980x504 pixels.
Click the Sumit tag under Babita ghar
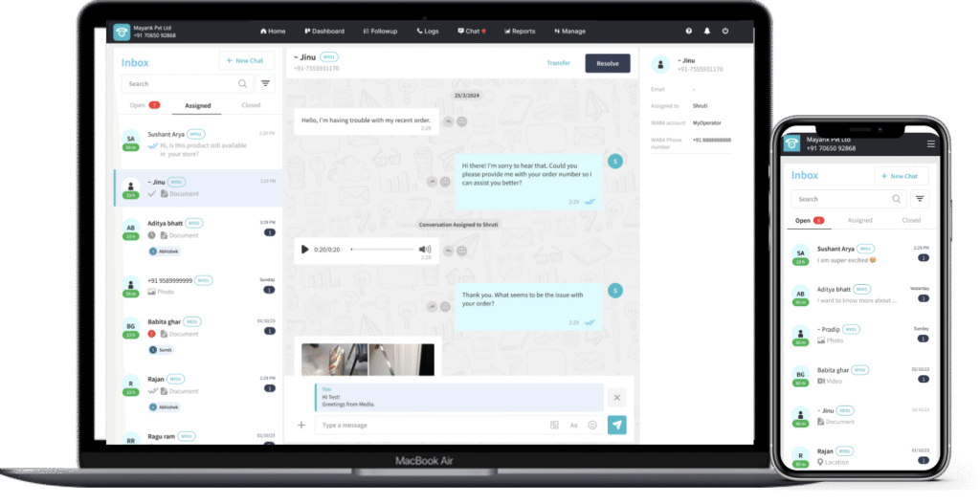(x=161, y=350)
